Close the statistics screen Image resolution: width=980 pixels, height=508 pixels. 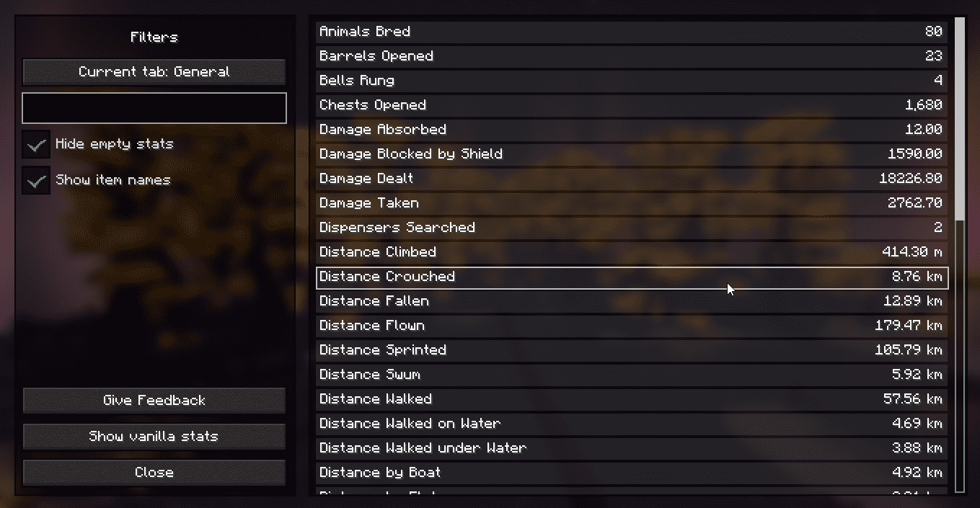[154, 473]
